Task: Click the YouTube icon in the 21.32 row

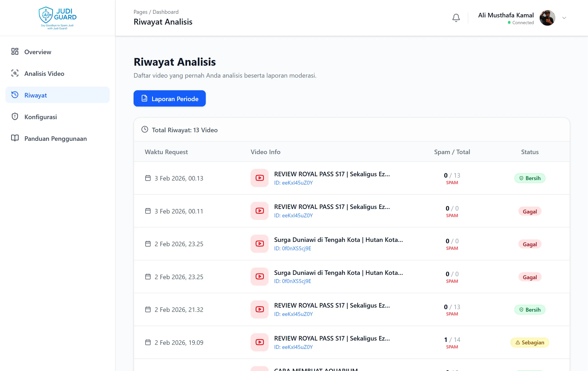Action: click(x=259, y=309)
